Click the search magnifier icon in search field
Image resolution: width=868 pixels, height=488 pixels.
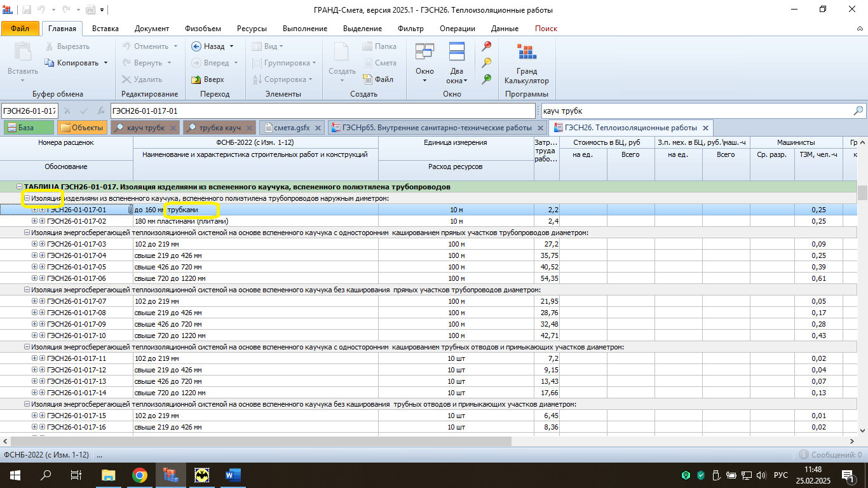point(858,111)
